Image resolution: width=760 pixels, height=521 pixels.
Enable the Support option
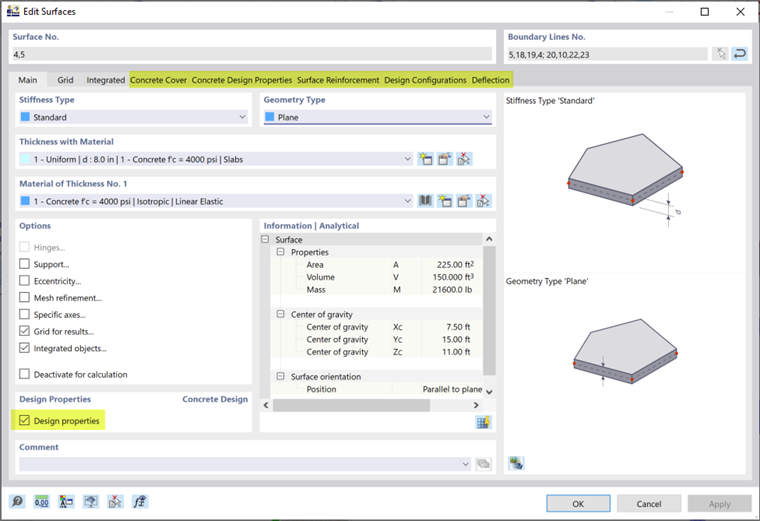(x=24, y=264)
